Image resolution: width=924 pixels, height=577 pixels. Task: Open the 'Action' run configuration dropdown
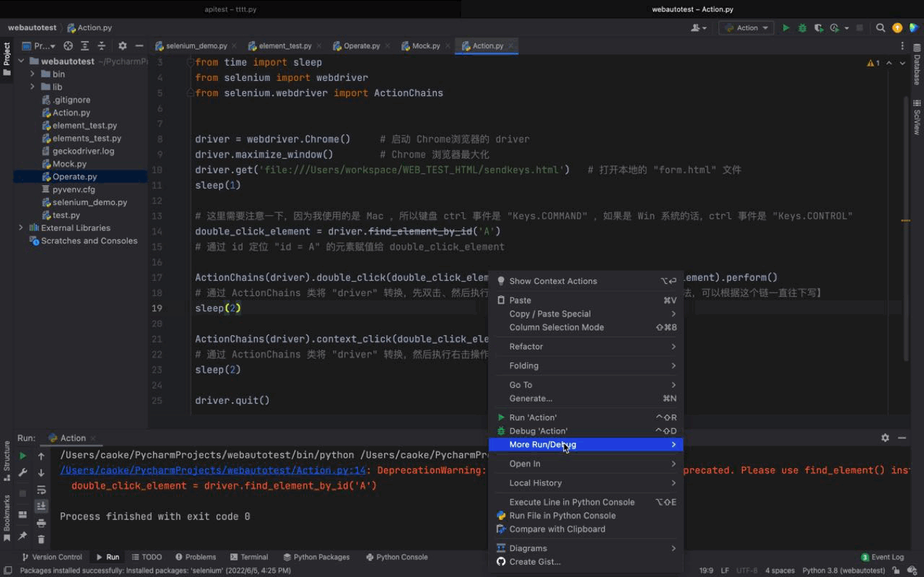(x=746, y=28)
